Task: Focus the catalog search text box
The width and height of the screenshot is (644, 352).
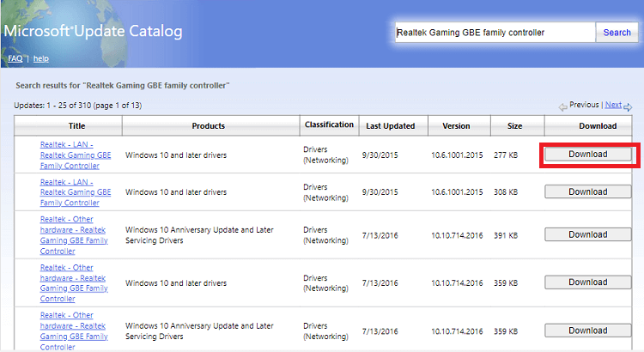Action: (494, 33)
